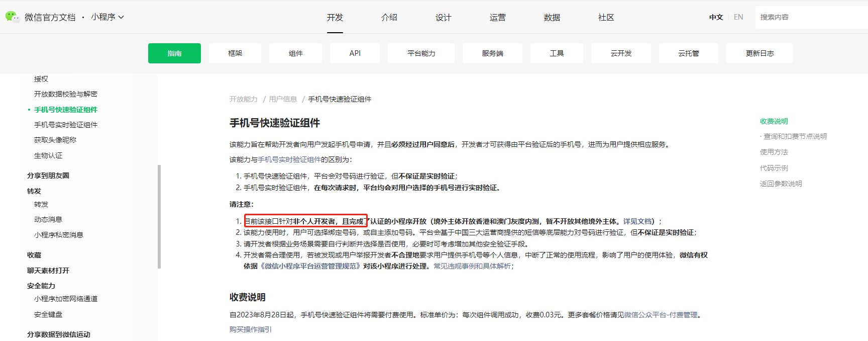Open 聊天素材打开 in sidebar

click(48, 271)
